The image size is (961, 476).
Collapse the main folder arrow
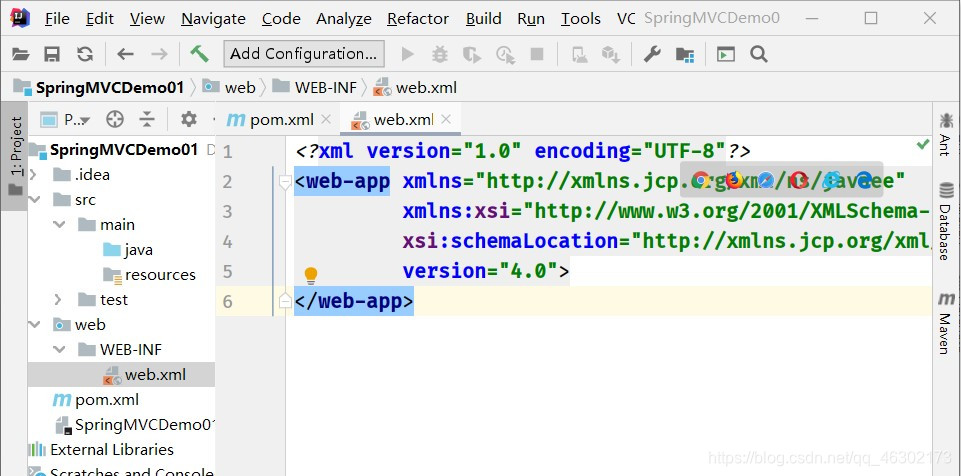(59, 225)
